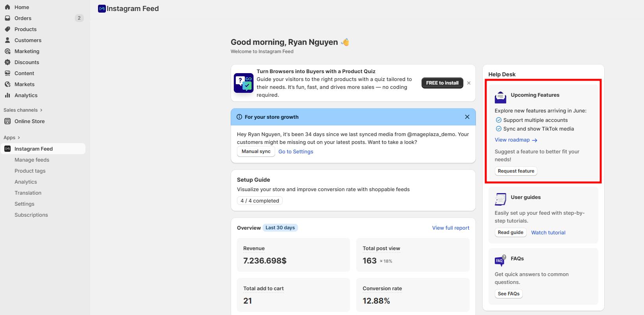Viewport: 644px width, 315px height.
Task: Open the View roadmap link
Action: coord(512,140)
